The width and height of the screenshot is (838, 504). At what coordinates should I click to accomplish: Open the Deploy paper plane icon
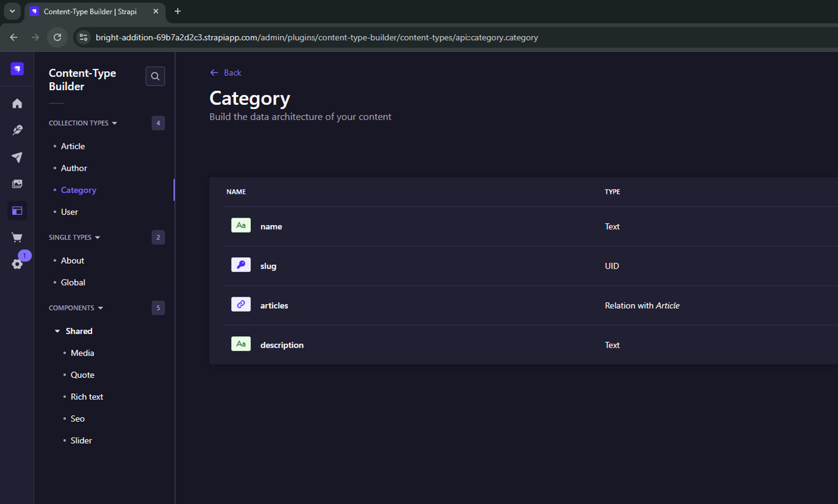coord(17,157)
